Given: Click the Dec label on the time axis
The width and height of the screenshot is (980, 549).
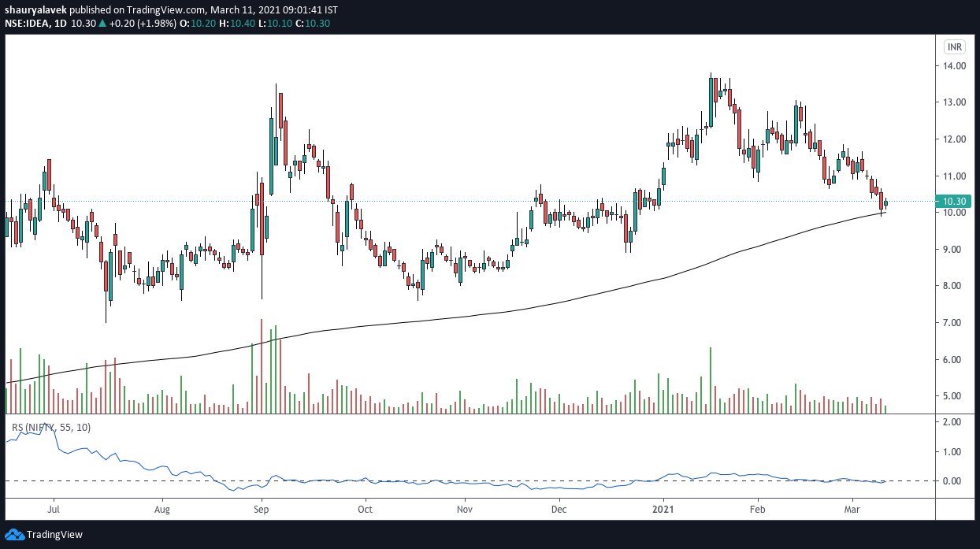Looking at the screenshot, I should (559, 509).
